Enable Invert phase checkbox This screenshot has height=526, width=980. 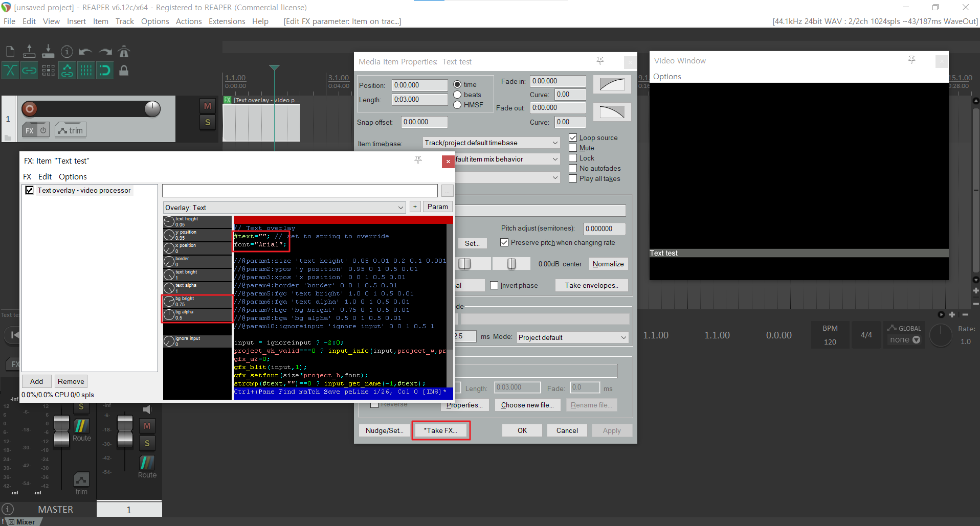coord(494,285)
